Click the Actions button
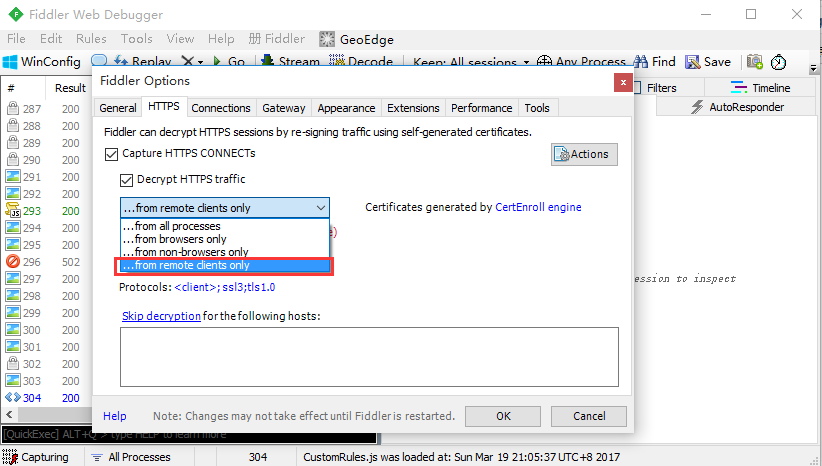Viewport: 822px width, 466px height. 584,154
